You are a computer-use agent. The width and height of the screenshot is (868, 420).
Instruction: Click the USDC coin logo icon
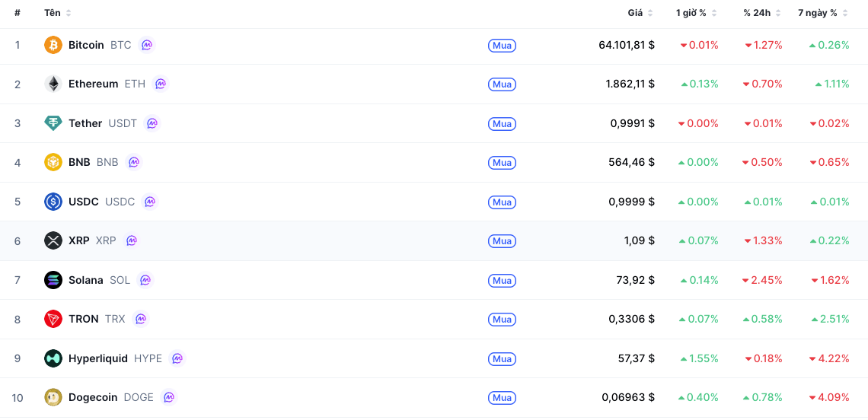tap(53, 202)
